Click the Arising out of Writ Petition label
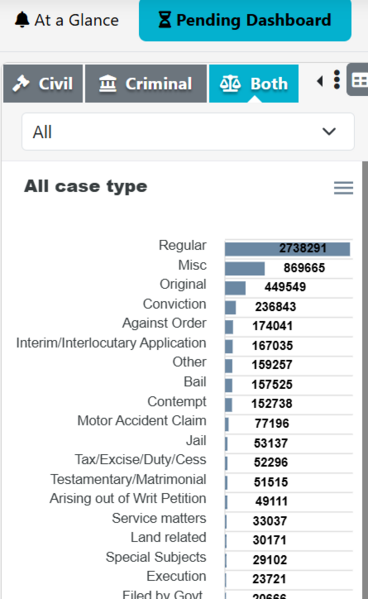Viewport: 368px width, 599px height. (128, 499)
